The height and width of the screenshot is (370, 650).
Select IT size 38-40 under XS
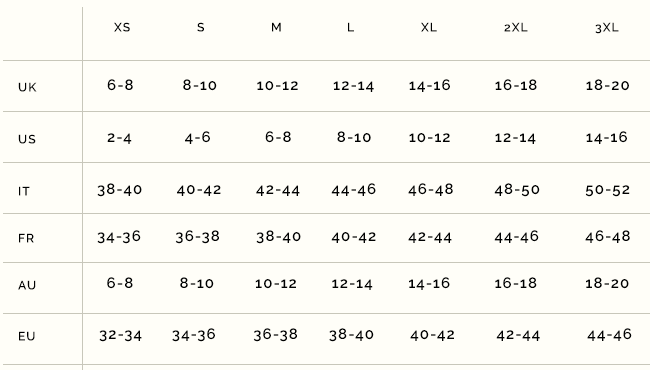coord(119,190)
